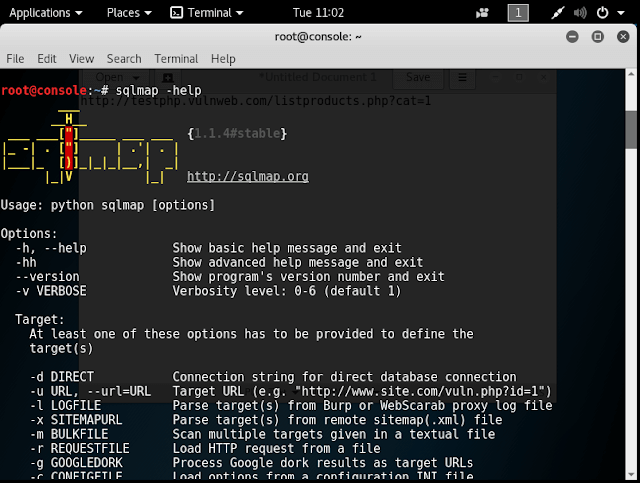Open the Help menu
This screenshot has height=483, width=640.
(x=223, y=59)
